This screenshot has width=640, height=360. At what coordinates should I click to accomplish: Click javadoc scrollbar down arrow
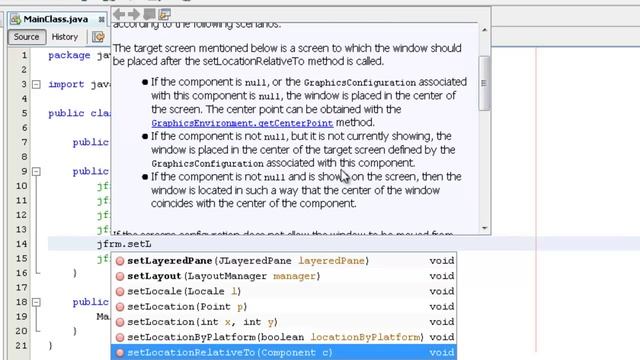click(484, 228)
